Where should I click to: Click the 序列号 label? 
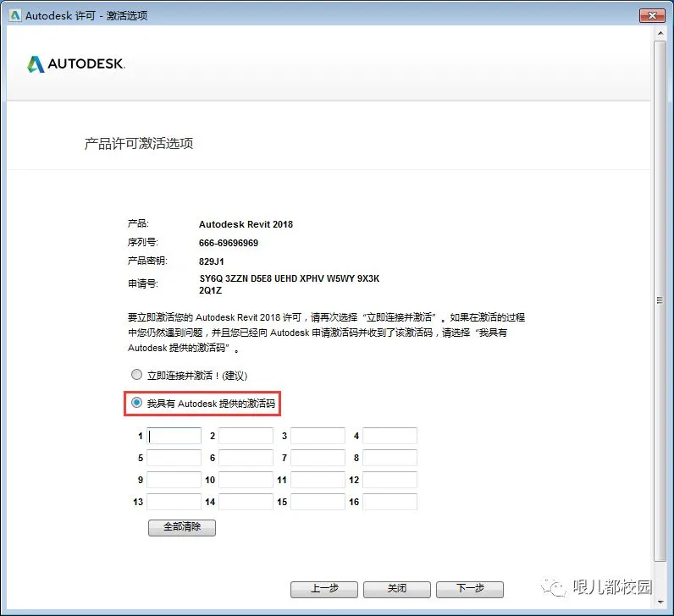pyautogui.click(x=143, y=242)
